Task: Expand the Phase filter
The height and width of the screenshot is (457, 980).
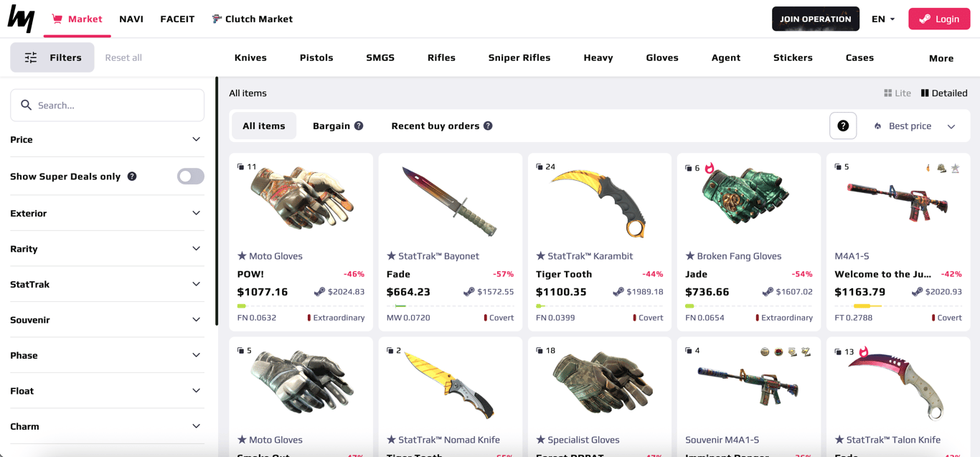Action: (x=107, y=355)
